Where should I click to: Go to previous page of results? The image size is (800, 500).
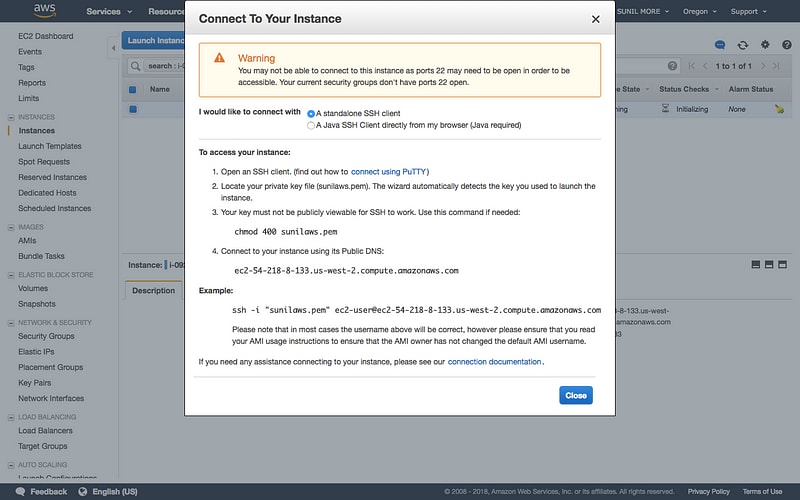click(705, 66)
